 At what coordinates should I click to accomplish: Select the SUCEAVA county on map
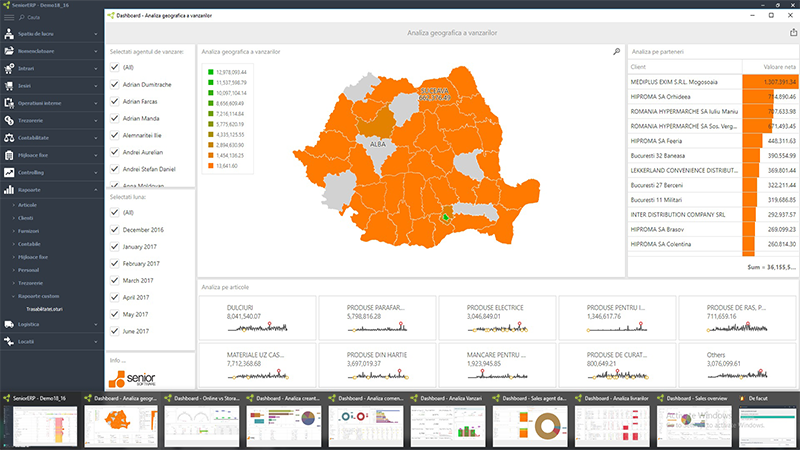coord(435,94)
